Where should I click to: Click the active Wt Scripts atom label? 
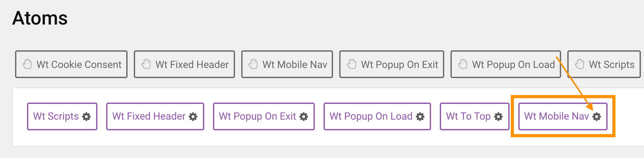56,116
